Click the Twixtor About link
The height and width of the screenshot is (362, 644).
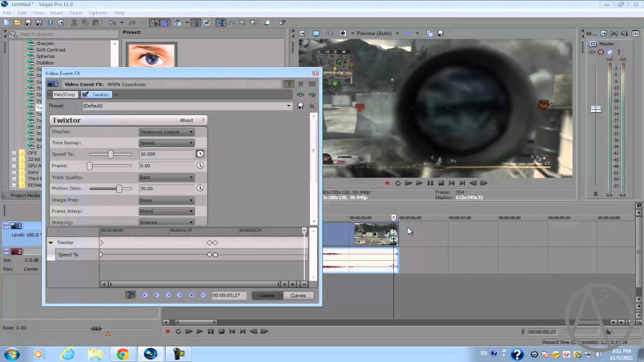click(186, 120)
